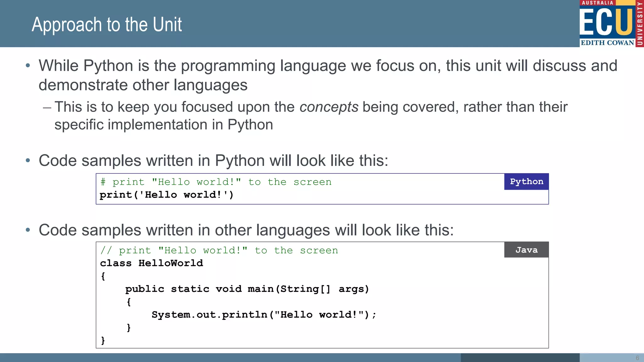The image size is (644, 362).
Task: Click the print('Hello world!') code line
Action: [167, 195]
